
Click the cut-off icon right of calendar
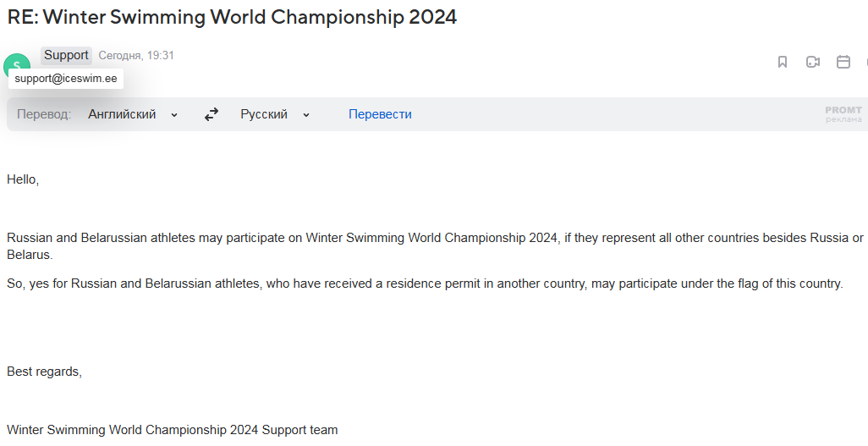pyautogui.click(x=865, y=62)
